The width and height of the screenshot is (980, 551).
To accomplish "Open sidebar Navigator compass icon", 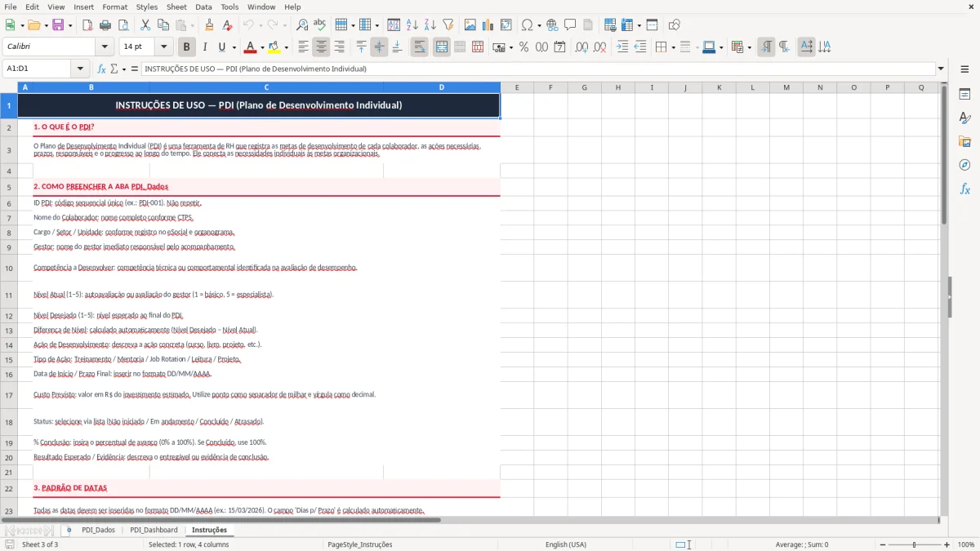I will point(964,165).
